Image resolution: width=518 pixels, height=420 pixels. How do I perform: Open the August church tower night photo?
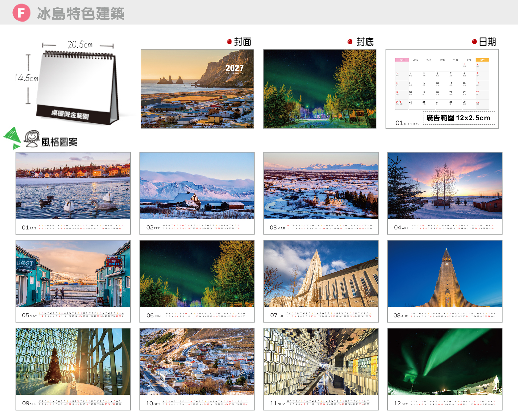tap(445, 274)
